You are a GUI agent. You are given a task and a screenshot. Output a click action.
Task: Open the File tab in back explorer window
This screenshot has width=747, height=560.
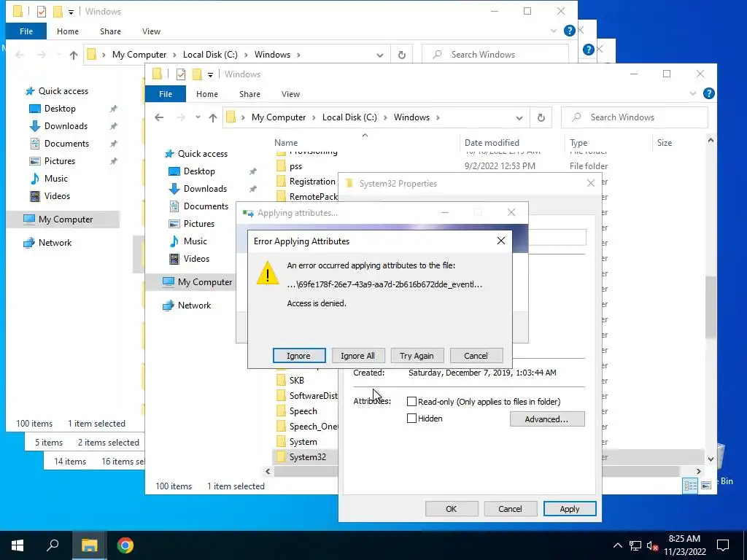click(26, 31)
